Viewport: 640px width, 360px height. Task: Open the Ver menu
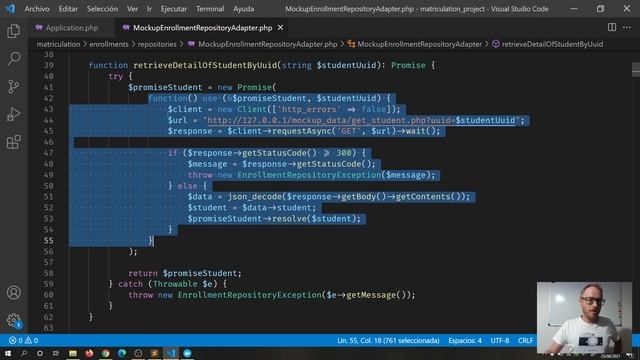point(132,9)
